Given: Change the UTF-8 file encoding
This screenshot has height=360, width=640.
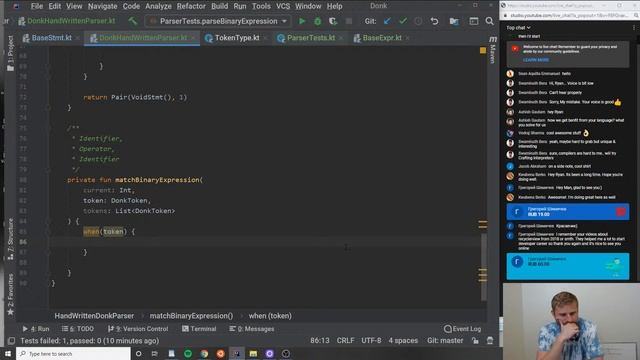Looking at the screenshot, I should [371, 340].
